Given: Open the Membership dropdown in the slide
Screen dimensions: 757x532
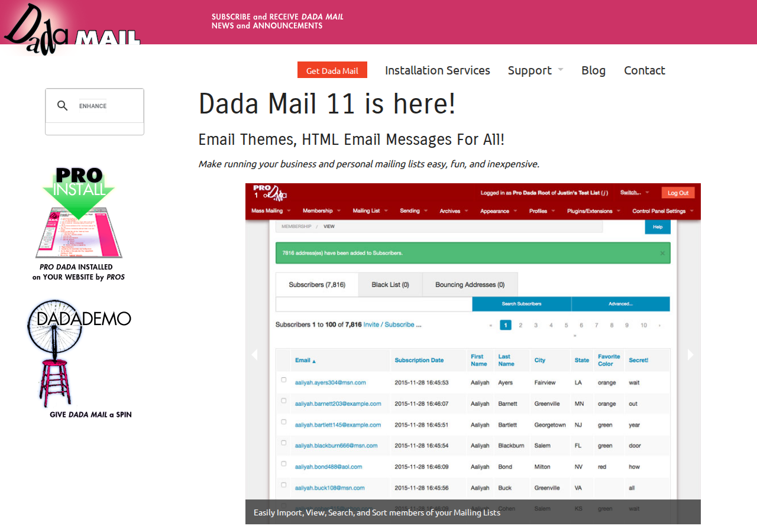Looking at the screenshot, I should pyautogui.click(x=322, y=211).
